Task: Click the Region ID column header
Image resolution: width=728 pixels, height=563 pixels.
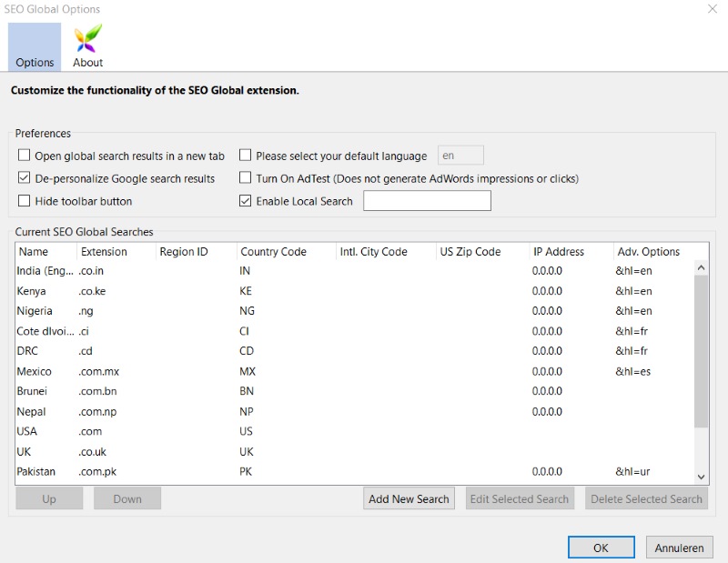Action: tap(196, 252)
